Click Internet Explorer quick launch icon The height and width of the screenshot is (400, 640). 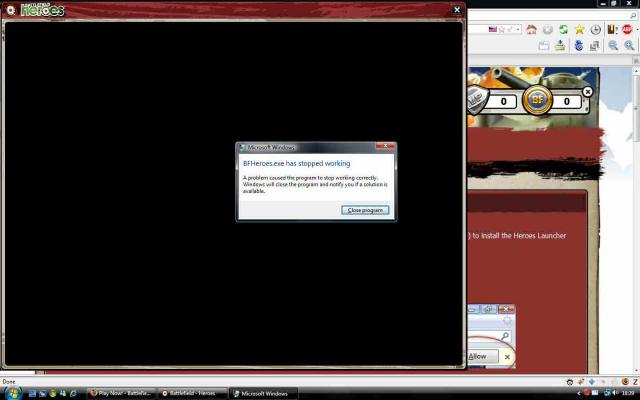[x=73, y=393]
